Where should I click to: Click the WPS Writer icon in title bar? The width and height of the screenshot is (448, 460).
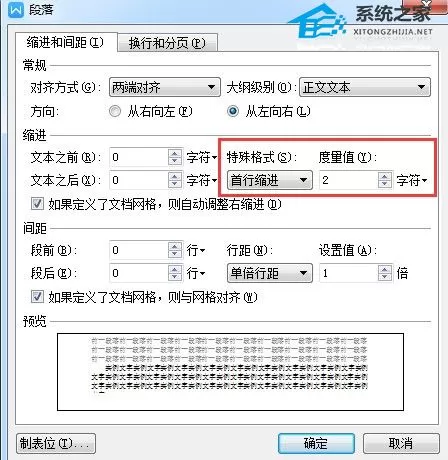pyautogui.click(x=16, y=9)
